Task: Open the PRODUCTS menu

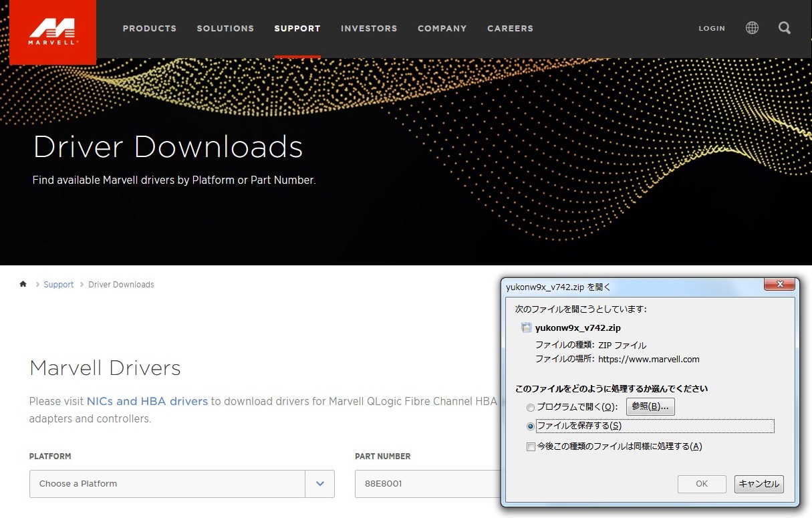Action: [x=150, y=28]
